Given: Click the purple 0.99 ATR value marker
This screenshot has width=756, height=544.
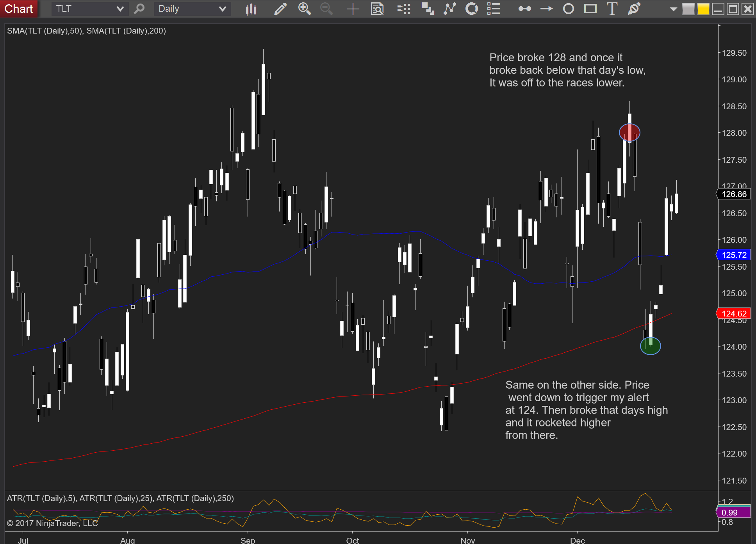Looking at the screenshot, I should (x=733, y=512).
